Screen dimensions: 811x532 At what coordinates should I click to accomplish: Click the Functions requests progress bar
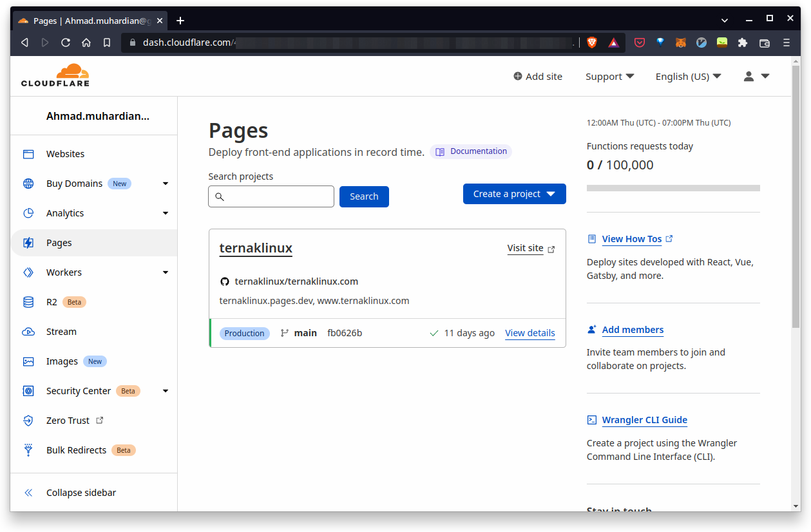tap(673, 187)
